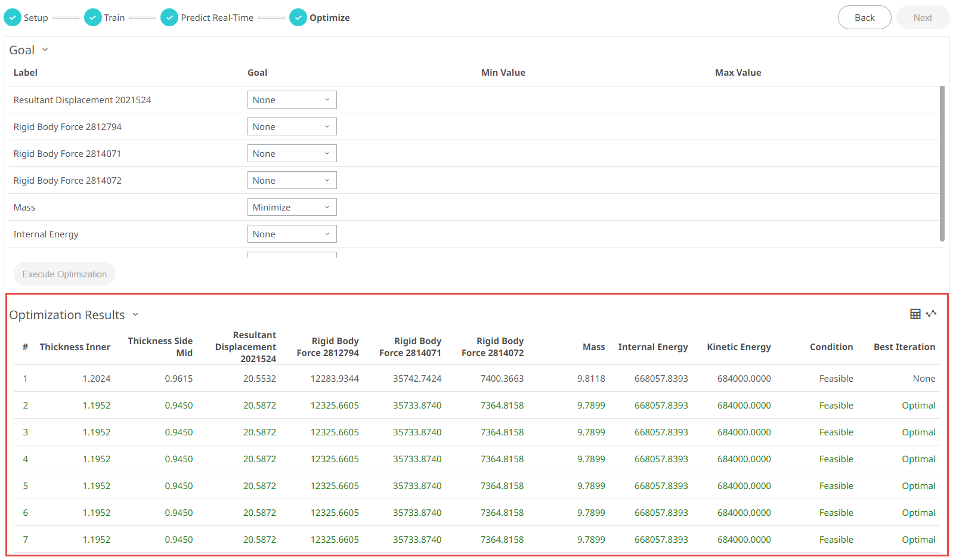Go to the Predict Real-Time step

(x=217, y=18)
